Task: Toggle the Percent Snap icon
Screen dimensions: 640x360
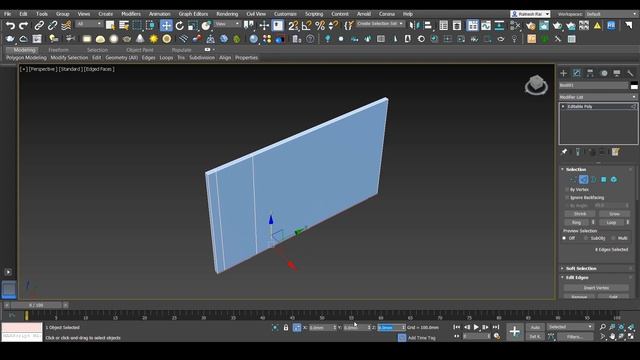Action: tap(320, 26)
